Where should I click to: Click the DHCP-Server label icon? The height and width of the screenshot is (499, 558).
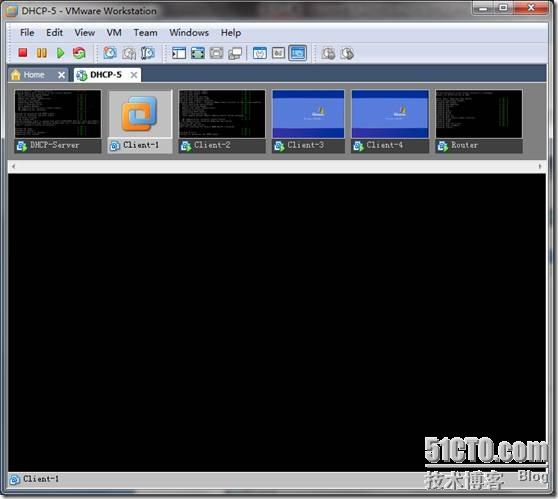[x=22, y=146]
